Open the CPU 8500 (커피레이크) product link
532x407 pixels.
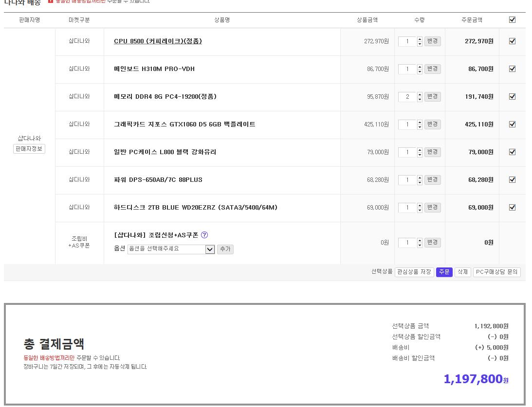pyautogui.click(x=158, y=41)
